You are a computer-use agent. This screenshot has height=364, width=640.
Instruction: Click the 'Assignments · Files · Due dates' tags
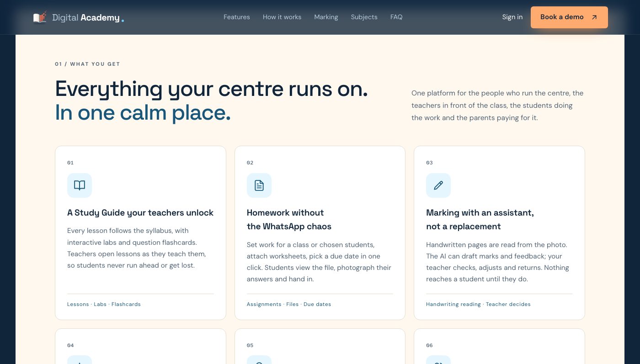click(x=289, y=304)
